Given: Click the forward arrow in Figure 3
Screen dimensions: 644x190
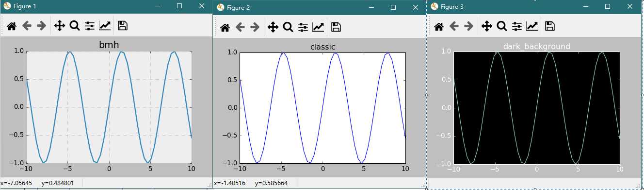Looking at the screenshot, I should [x=468, y=26].
